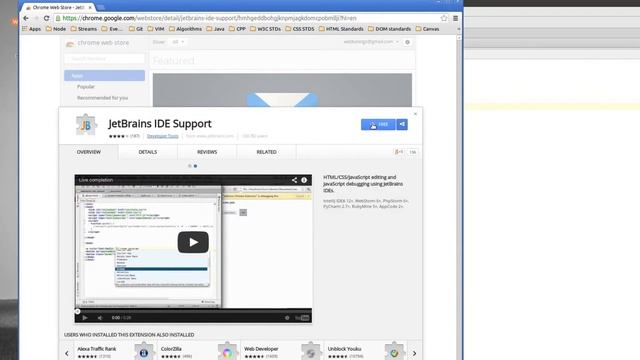This screenshot has height=360, width=640.
Task: Click the small play button in video controls
Action: pos(85,318)
